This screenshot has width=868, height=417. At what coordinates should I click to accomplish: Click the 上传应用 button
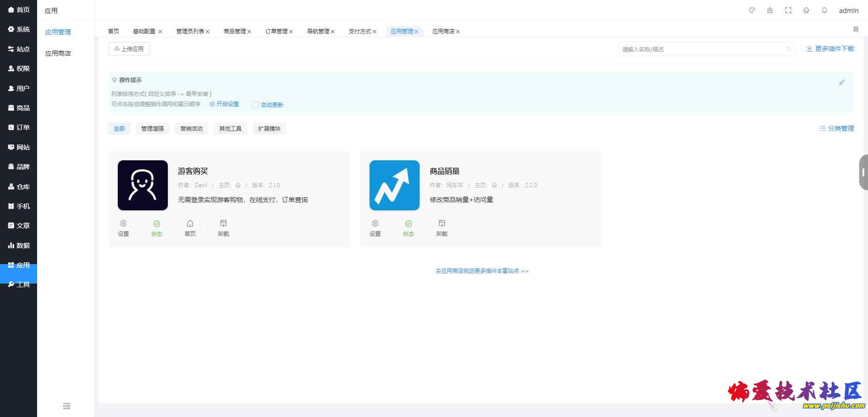click(129, 49)
